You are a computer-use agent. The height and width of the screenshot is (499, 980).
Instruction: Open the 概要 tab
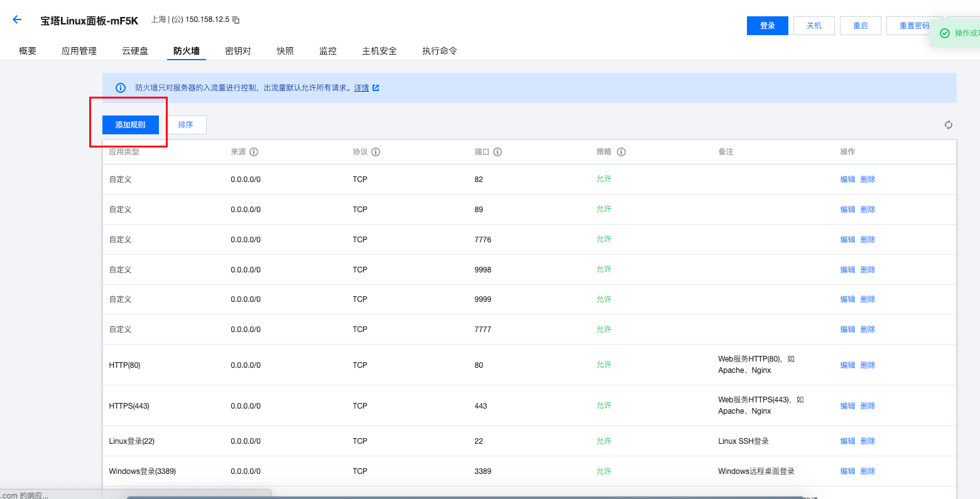28,51
